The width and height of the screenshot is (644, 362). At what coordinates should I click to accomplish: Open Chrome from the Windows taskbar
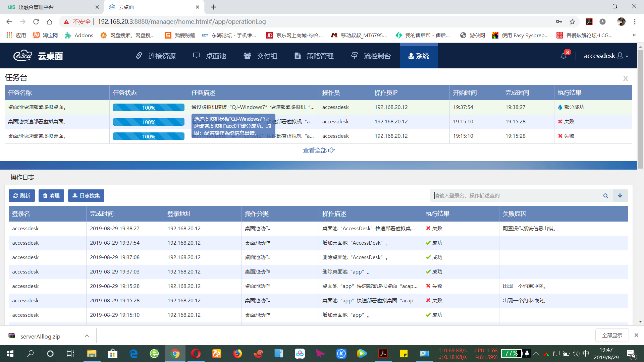tap(175, 354)
